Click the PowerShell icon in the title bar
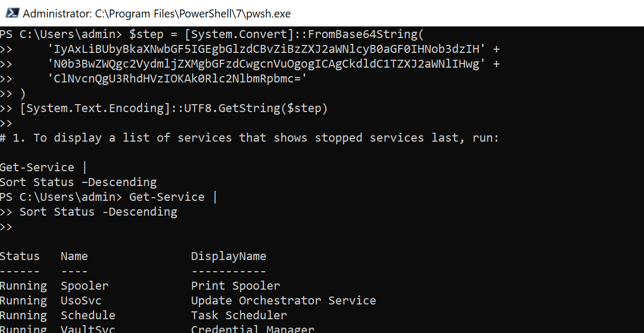The height and width of the screenshot is (333, 644). pyautogui.click(x=12, y=13)
